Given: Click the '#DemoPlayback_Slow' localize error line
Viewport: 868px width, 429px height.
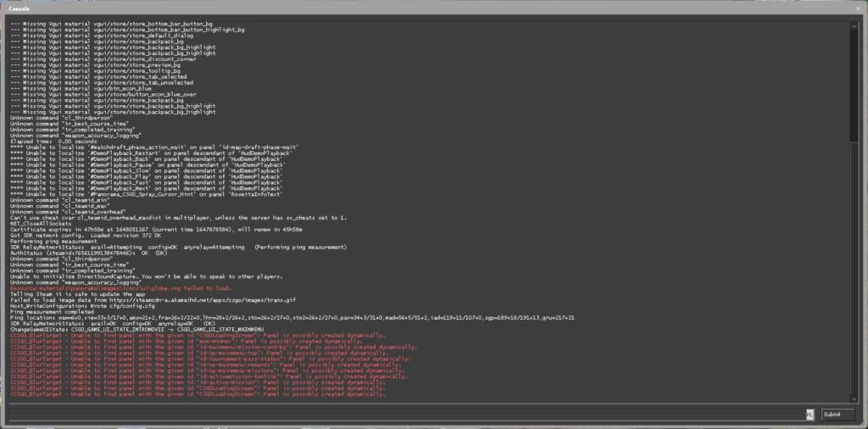Looking at the screenshot, I should click(x=146, y=170).
